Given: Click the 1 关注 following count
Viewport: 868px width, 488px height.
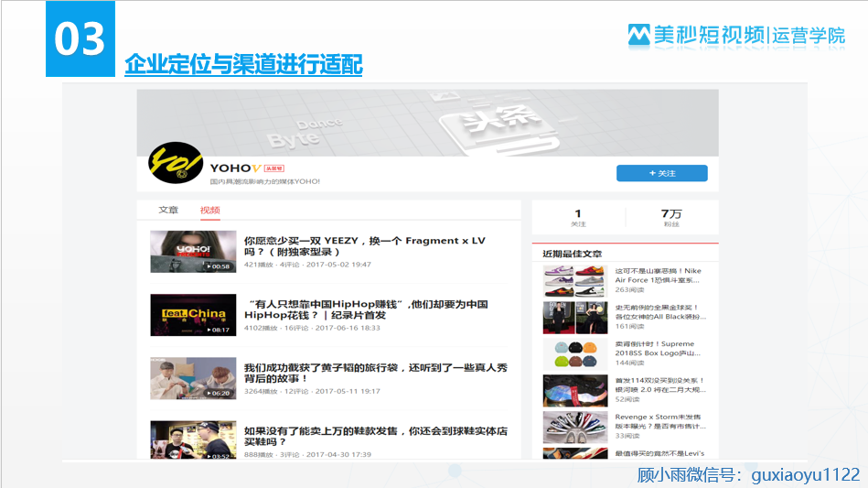Looking at the screenshot, I should 578,218.
